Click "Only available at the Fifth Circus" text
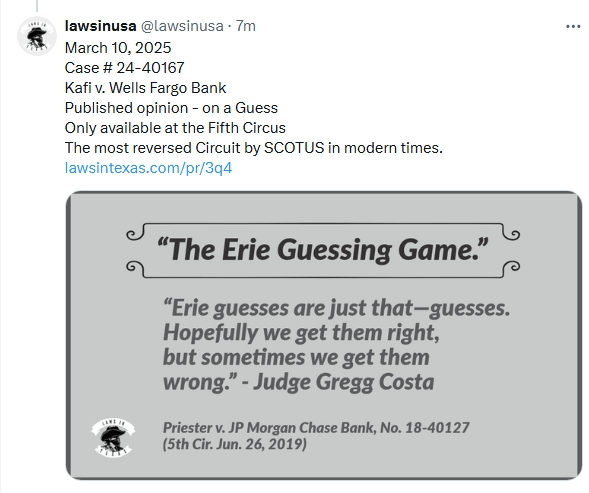589x493 pixels. [x=175, y=128]
